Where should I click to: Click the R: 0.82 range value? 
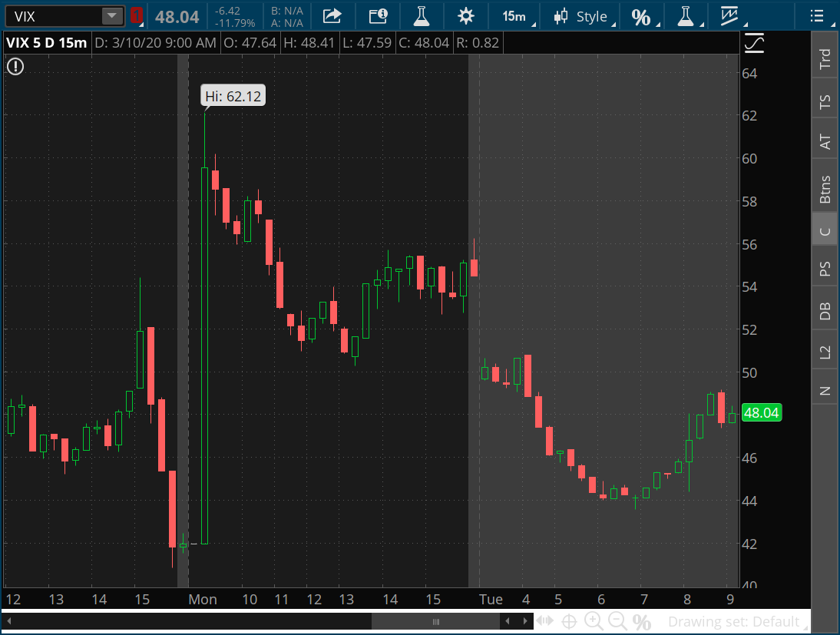click(478, 43)
